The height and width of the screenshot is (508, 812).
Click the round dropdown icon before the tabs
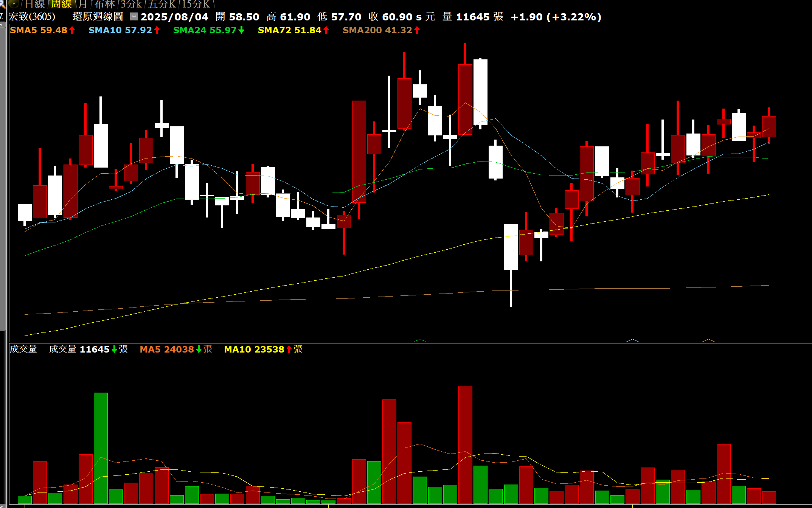[14, 4]
